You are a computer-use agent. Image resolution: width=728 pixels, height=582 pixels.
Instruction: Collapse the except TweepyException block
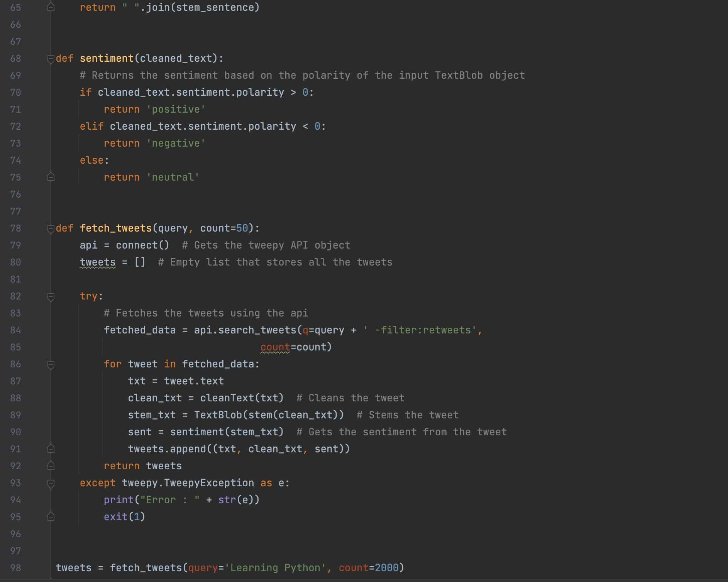[x=51, y=483]
